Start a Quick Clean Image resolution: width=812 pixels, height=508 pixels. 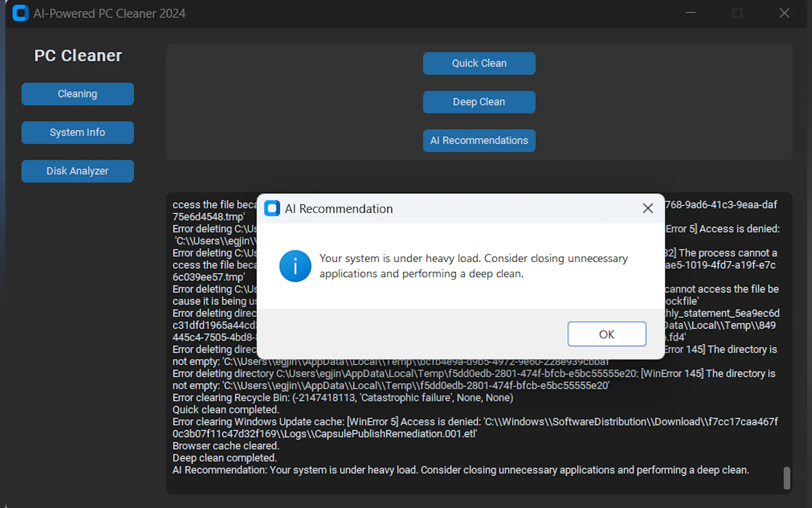[479, 63]
